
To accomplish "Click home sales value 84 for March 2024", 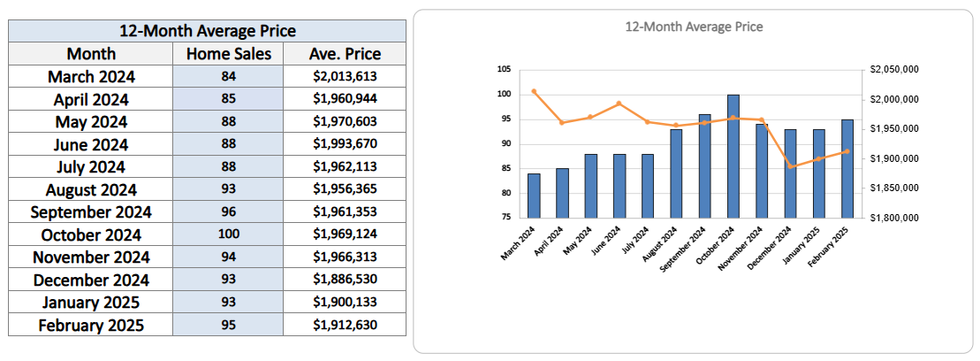I will 228,77.
